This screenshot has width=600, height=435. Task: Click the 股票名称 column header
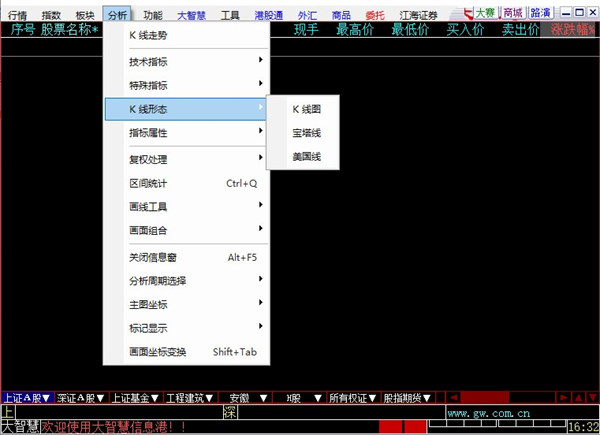pos(69,29)
